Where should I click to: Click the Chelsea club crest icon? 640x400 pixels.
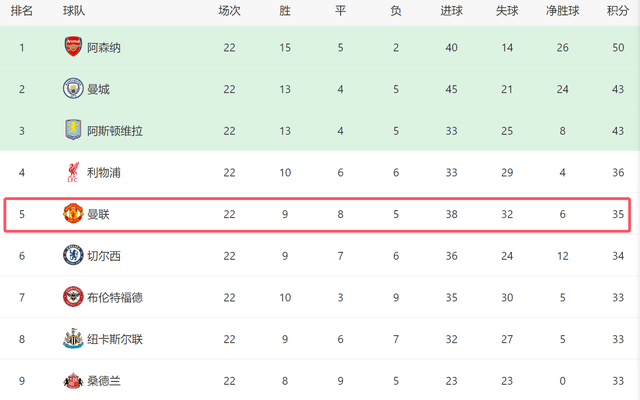point(72,256)
